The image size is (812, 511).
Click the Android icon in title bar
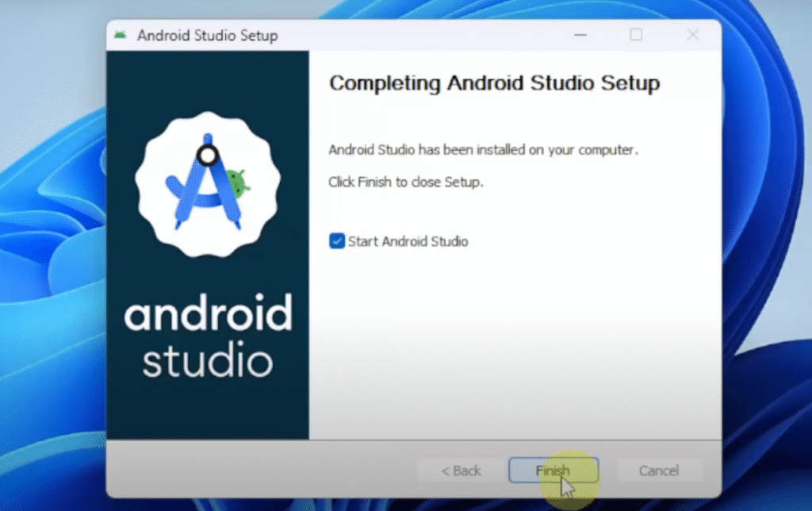(x=121, y=35)
